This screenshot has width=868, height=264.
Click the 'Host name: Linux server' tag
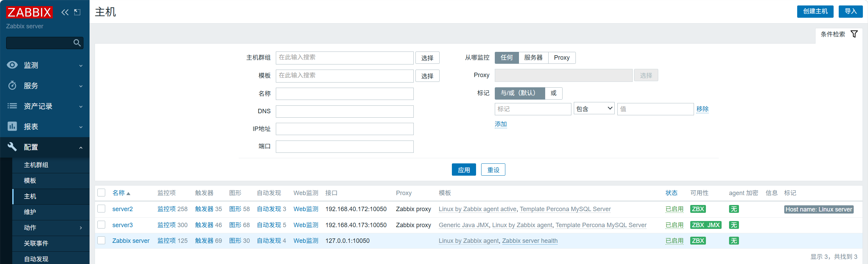point(819,209)
